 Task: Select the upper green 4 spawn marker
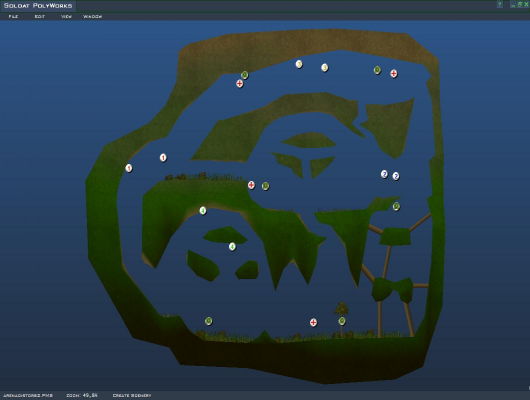(203, 211)
